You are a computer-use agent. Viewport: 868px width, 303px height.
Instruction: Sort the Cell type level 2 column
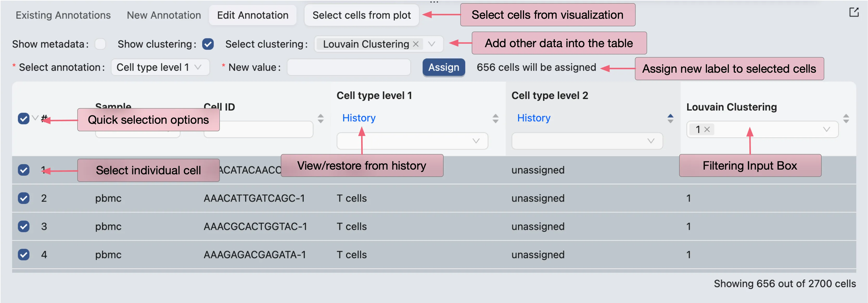(x=670, y=119)
